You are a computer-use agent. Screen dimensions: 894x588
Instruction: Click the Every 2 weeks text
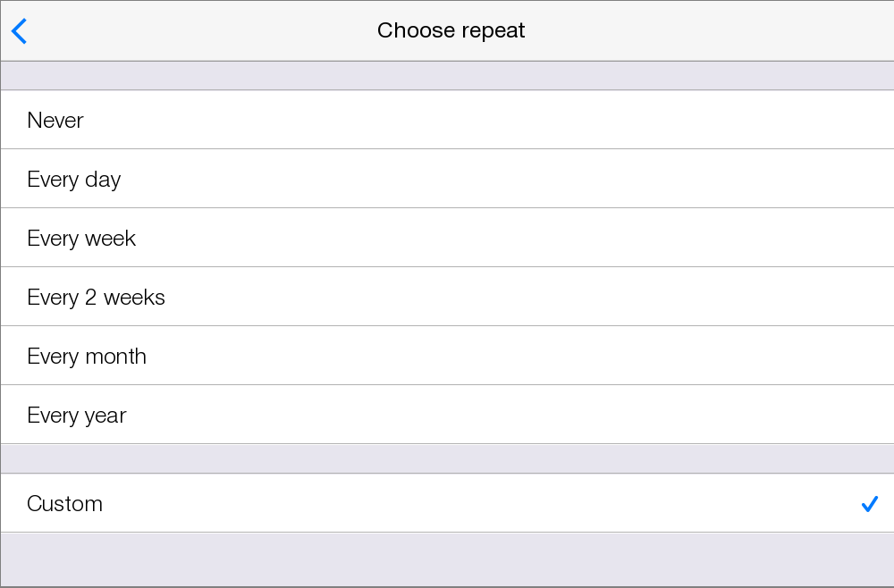(96, 298)
